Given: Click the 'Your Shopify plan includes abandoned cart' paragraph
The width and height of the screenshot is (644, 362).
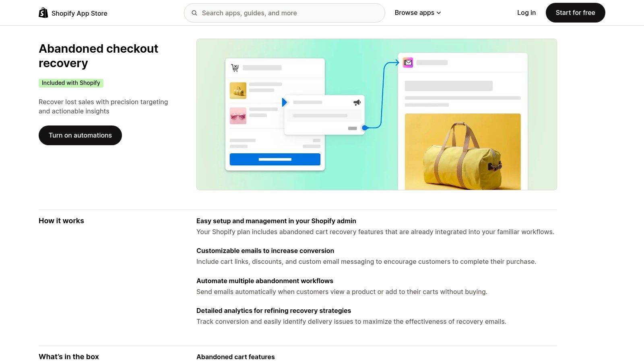Looking at the screenshot, I should coord(375,232).
